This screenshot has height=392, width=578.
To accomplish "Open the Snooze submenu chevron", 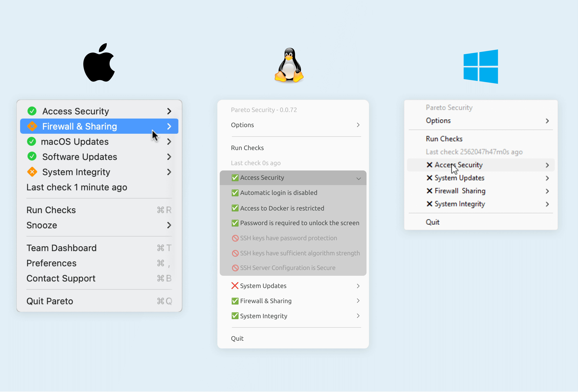I will pos(169,225).
